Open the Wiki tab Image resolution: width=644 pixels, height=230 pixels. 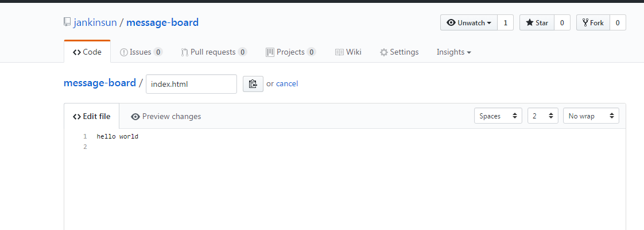(348, 52)
